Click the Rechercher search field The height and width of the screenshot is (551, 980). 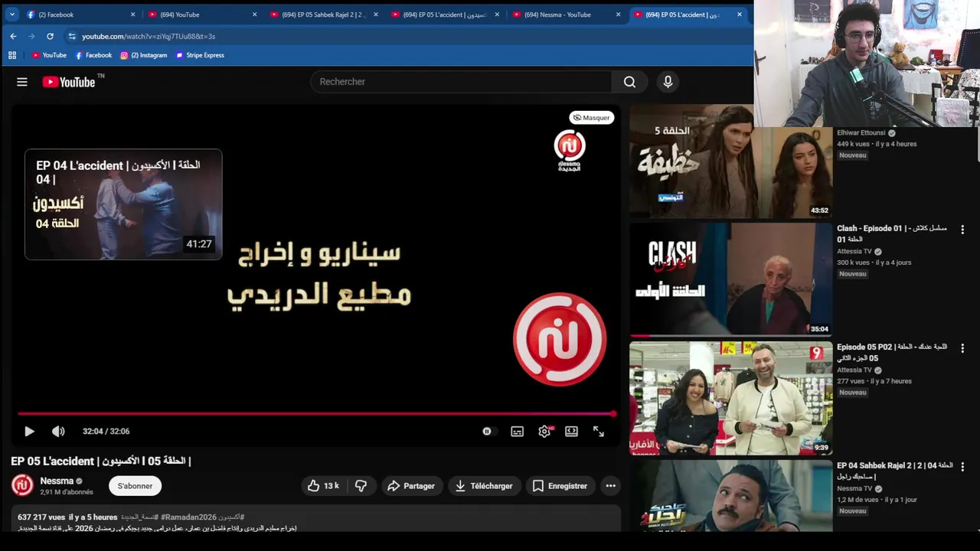tap(461, 82)
